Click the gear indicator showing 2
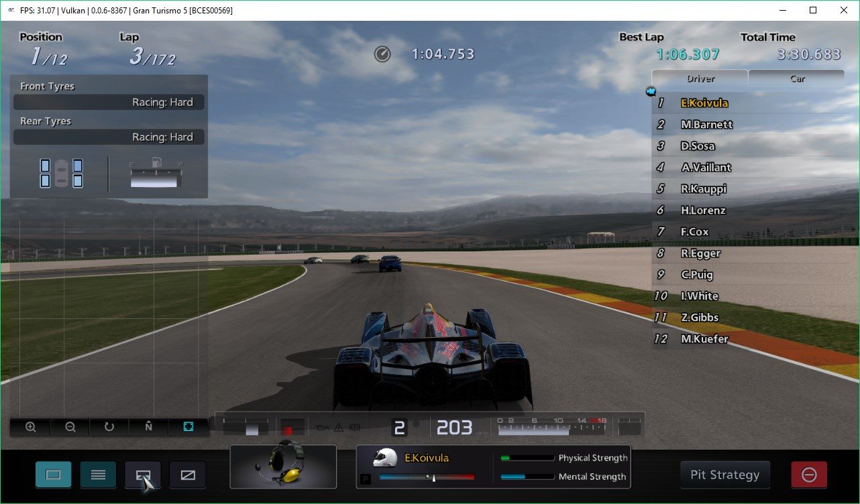The height and width of the screenshot is (504, 860). coord(399,428)
